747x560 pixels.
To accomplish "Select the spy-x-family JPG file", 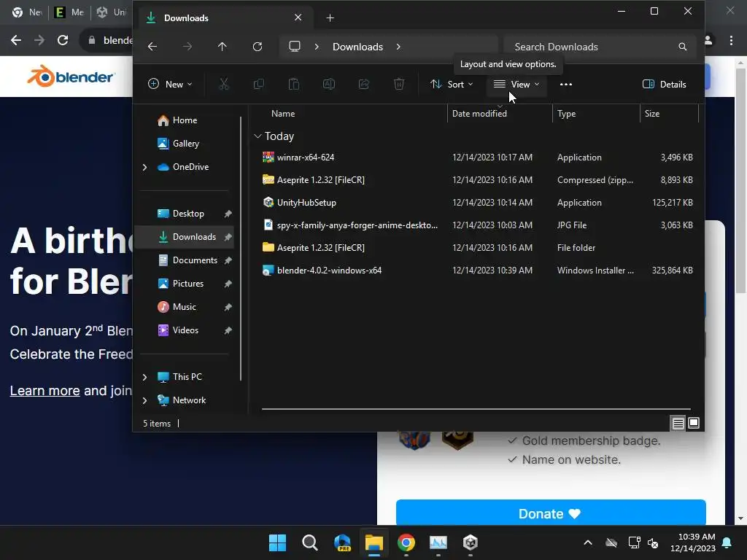I will click(x=476, y=225).
